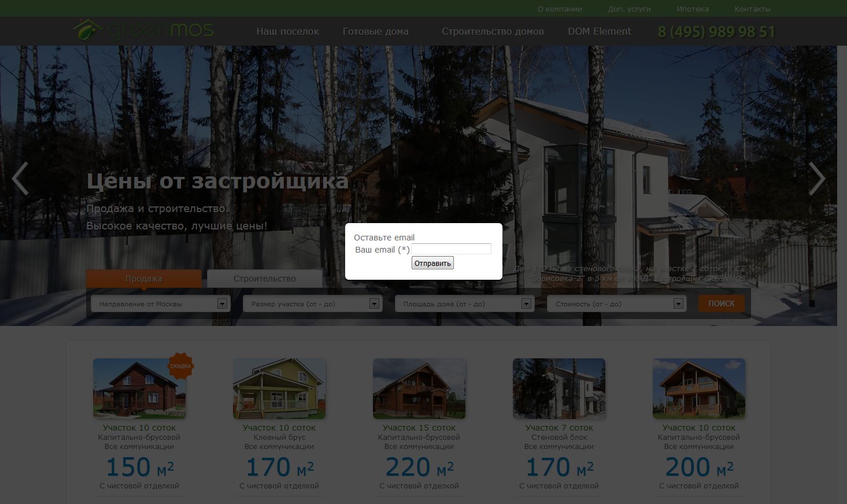Click 'Участок 7 соток' title
The height and width of the screenshot is (504, 847).
pos(559,428)
